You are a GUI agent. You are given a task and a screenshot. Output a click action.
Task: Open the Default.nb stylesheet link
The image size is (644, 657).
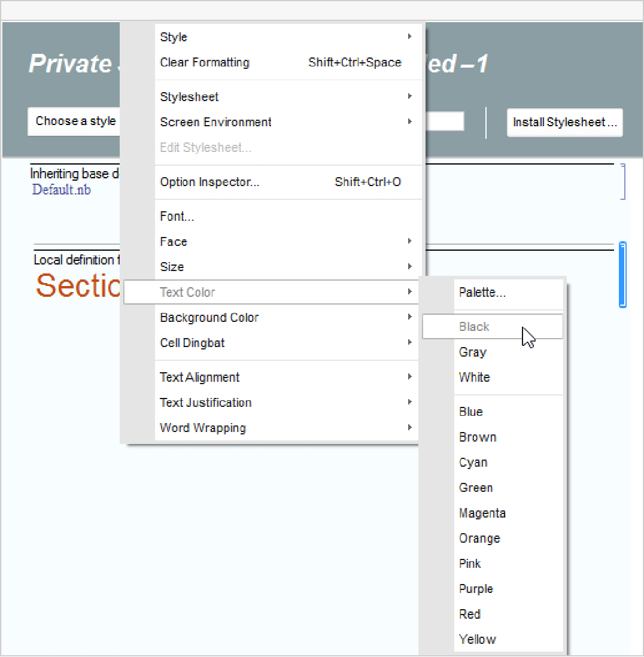[x=62, y=190]
